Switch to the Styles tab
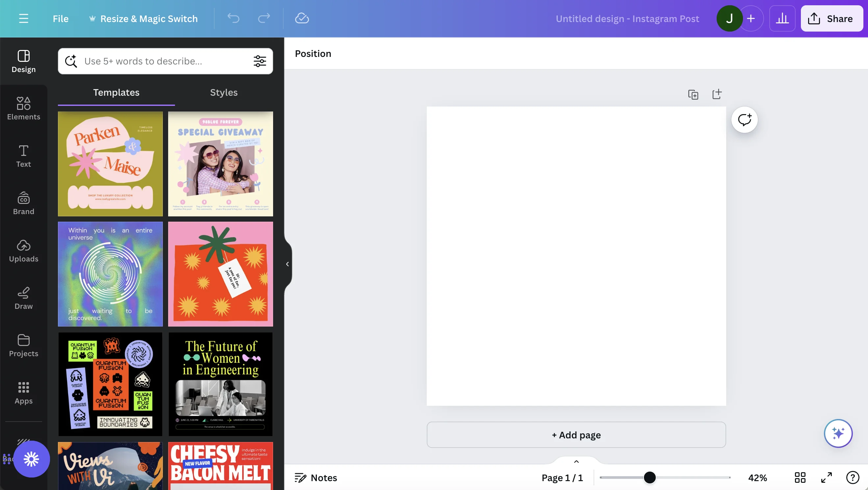This screenshot has height=490, width=868. click(x=224, y=92)
